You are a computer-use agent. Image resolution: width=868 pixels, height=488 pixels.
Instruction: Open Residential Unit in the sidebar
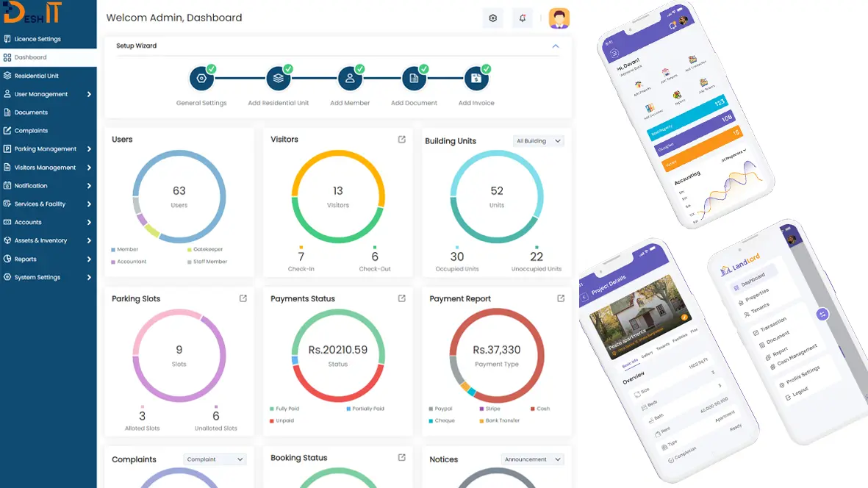(37, 76)
